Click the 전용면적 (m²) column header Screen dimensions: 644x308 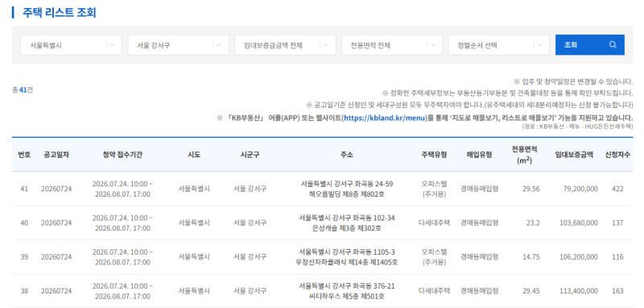click(x=524, y=155)
